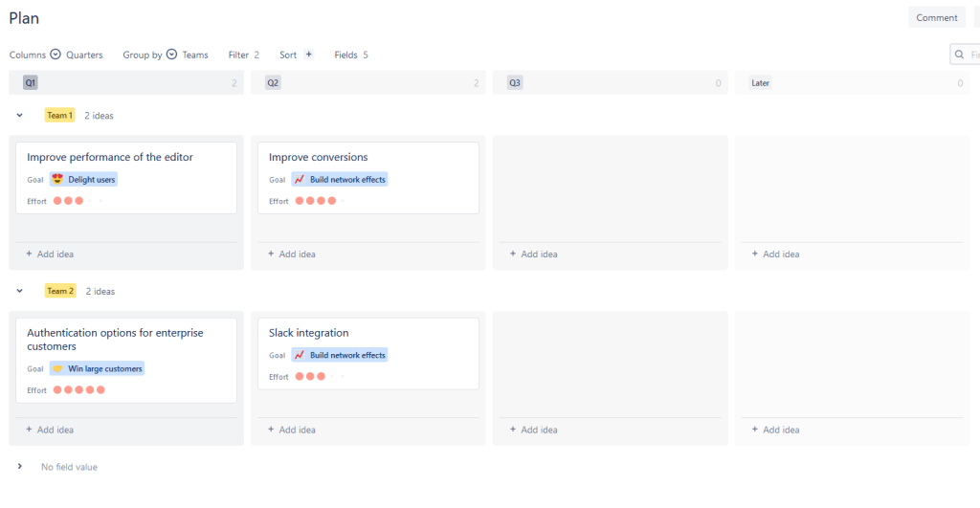Click the heart-eyes emoji on Delight users
The height and width of the screenshot is (508, 980).
(57, 179)
